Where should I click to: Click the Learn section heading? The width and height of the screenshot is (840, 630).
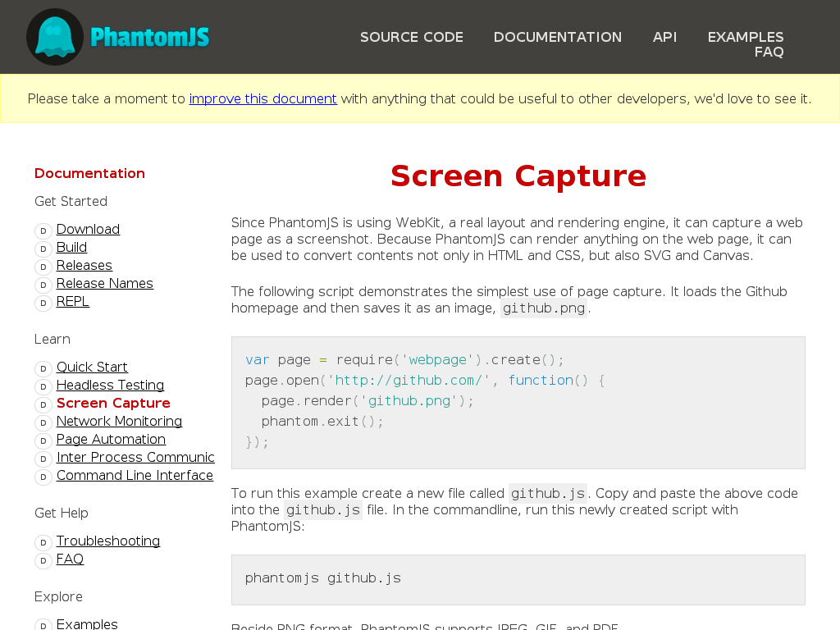52,340
